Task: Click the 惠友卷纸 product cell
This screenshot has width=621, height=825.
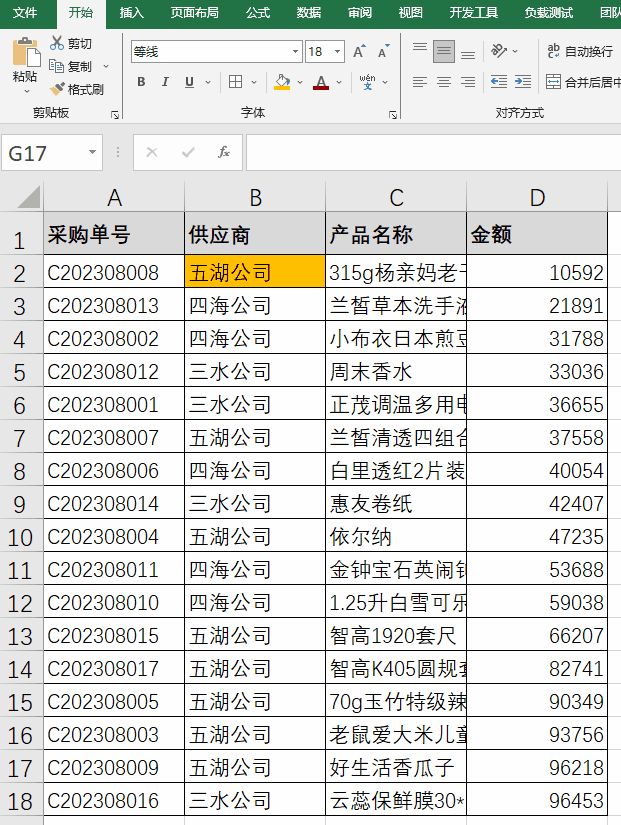Action: click(x=396, y=504)
